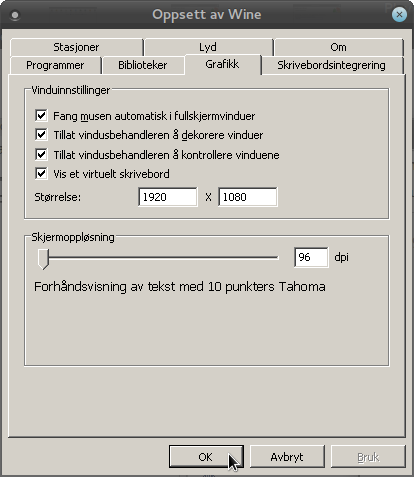Viewport: 414px width, 477px height.
Task: Click the desktop height field showing 1080
Action: coord(248,197)
